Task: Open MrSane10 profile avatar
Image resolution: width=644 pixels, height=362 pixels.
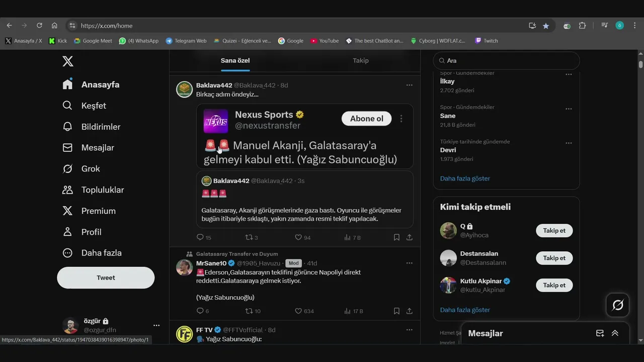Action: [184, 267]
